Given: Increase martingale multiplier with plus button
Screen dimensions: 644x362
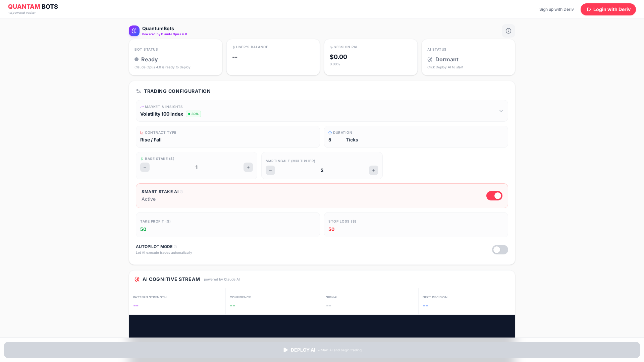Looking at the screenshot, I should 374,170.
